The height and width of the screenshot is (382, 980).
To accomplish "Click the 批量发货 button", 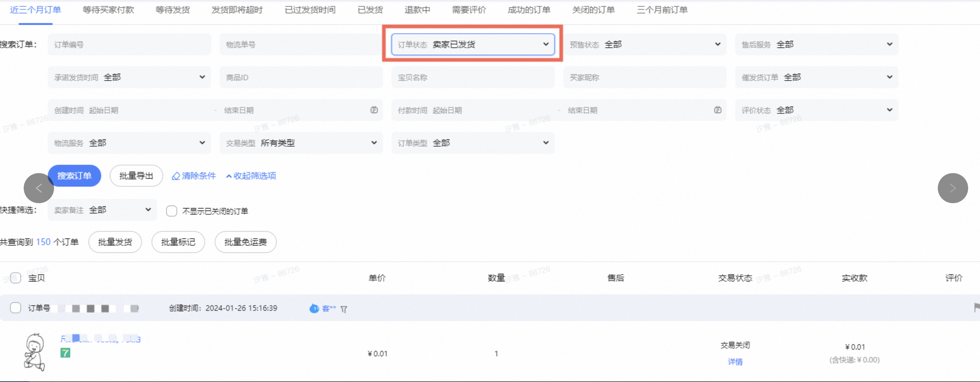I will [115, 242].
